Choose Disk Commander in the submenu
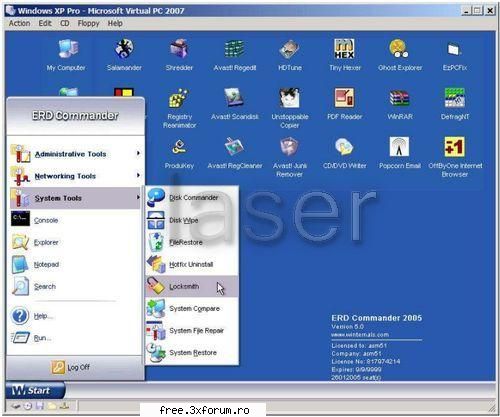Viewport: 500px width, 417px height. pyautogui.click(x=192, y=198)
